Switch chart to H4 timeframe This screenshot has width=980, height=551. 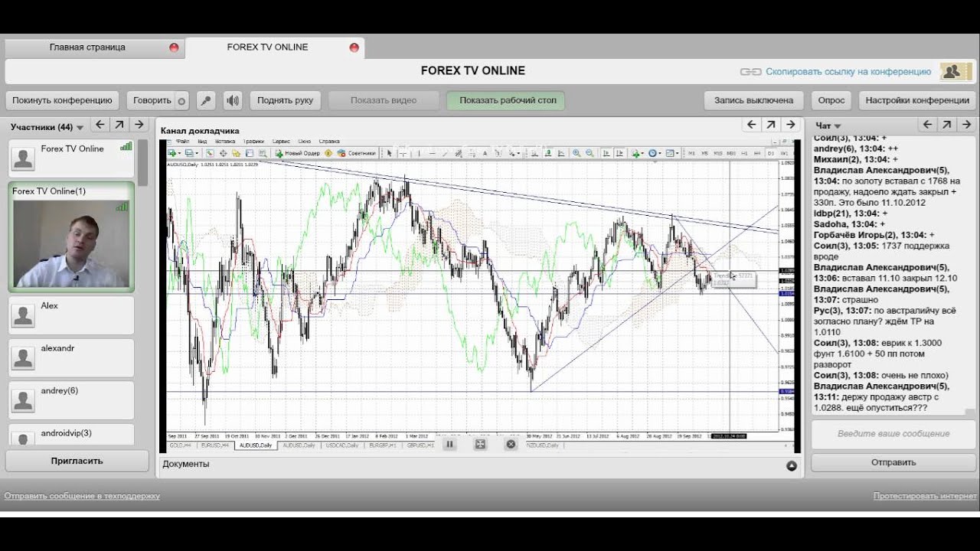pos(757,153)
